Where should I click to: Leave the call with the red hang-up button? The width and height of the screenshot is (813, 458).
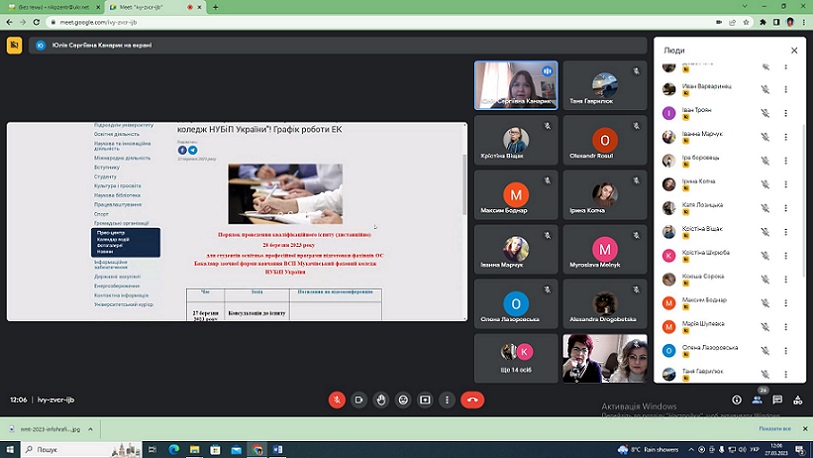[472, 400]
